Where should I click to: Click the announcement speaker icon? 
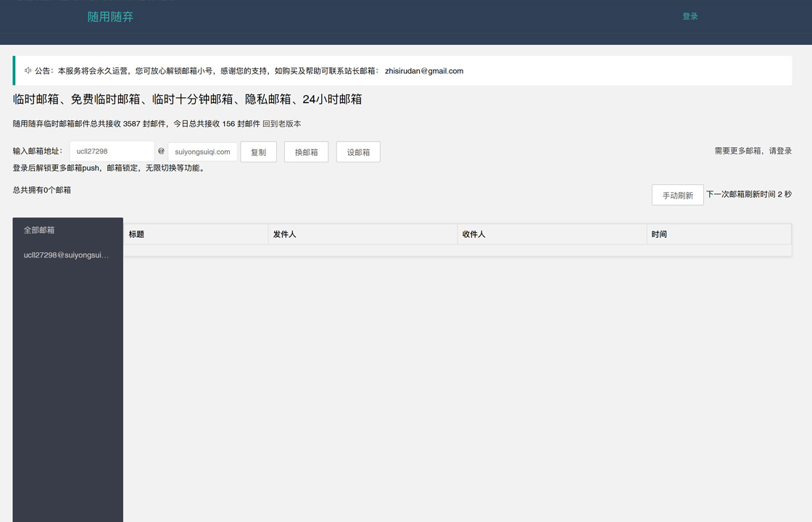tap(28, 70)
